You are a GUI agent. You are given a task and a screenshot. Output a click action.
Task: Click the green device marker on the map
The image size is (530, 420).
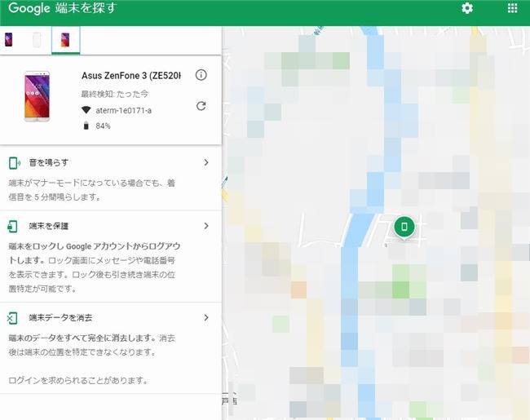coord(404,228)
